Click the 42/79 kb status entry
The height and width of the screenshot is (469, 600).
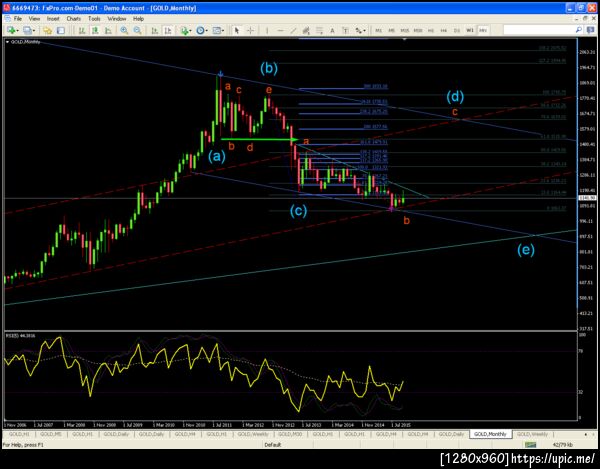click(562, 445)
